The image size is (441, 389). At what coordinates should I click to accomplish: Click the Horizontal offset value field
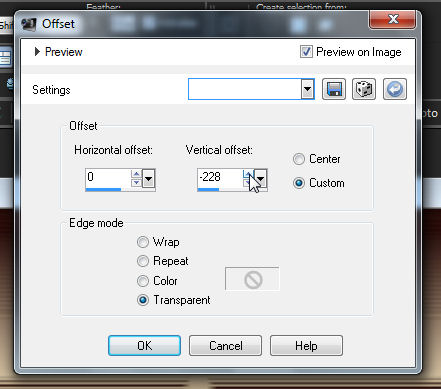tap(108, 178)
